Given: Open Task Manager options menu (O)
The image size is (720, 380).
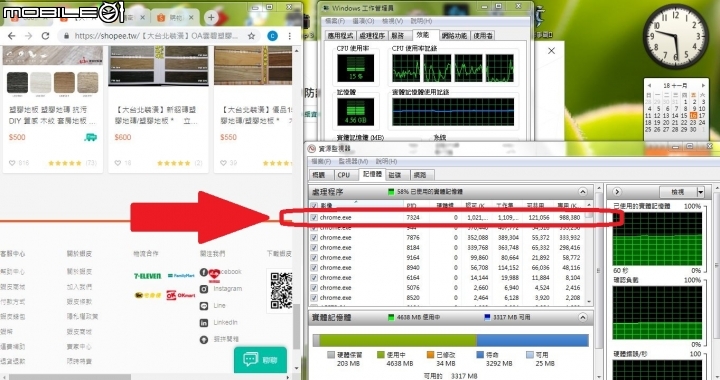Looking at the screenshot, I should click(363, 21).
